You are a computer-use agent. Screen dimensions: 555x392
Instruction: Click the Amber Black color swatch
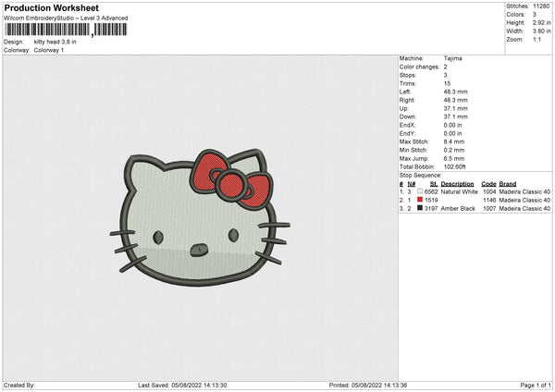pyautogui.click(x=420, y=208)
